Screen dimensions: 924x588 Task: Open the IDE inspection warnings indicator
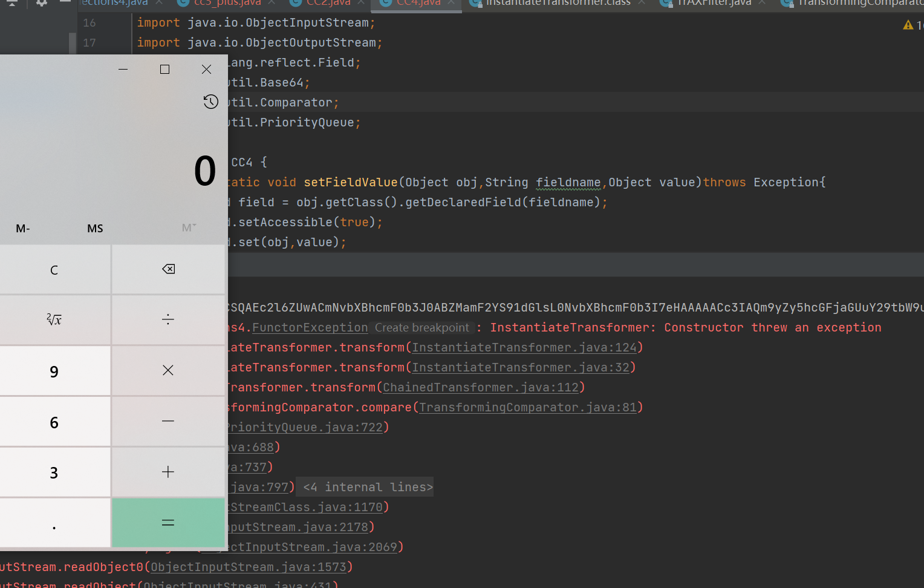[x=913, y=25]
